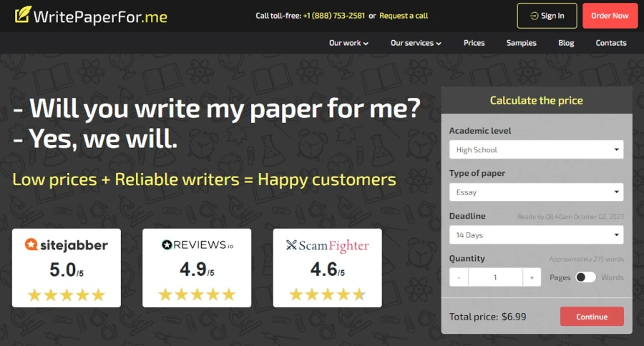Click the Ready by October 02 deadline text
The width and height of the screenshot is (644, 346).
coord(570,217)
